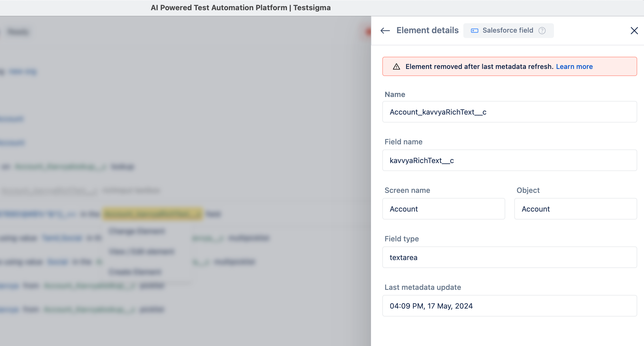This screenshot has width=644, height=346.
Task: Click the alert text Element removed after refresh
Action: [x=479, y=67]
